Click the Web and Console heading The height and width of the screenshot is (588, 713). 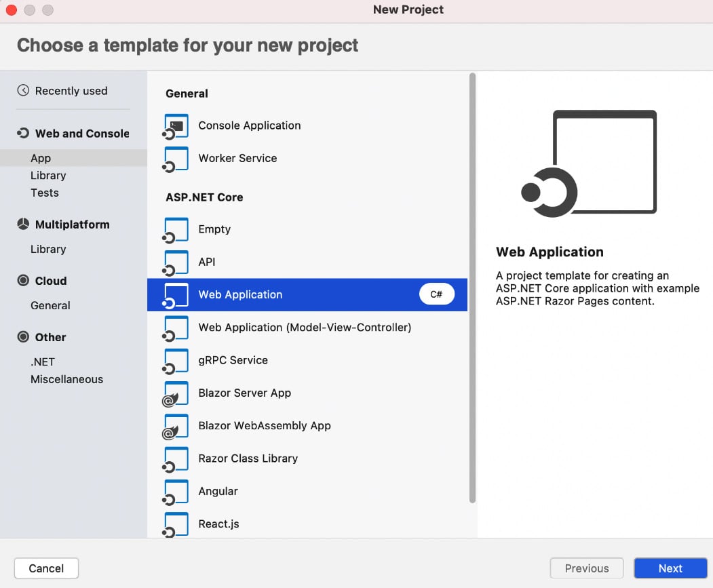click(x=82, y=133)
